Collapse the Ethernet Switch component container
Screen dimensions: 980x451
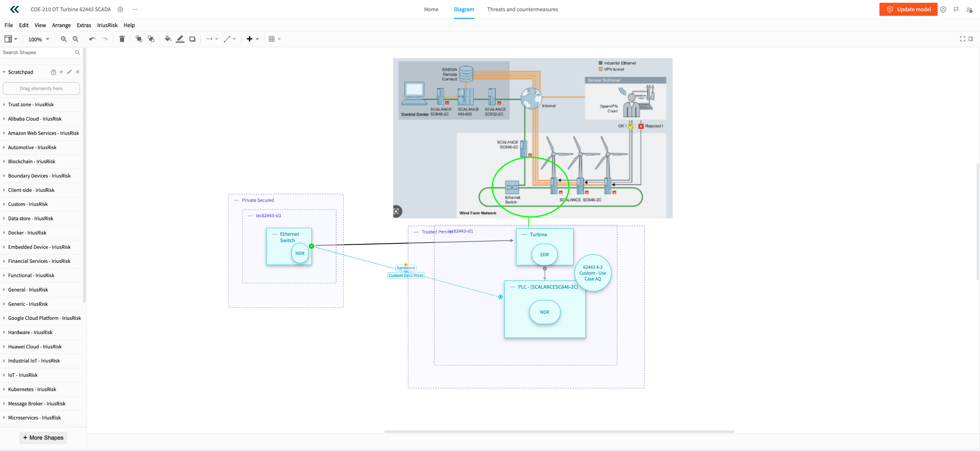(274, 234)
